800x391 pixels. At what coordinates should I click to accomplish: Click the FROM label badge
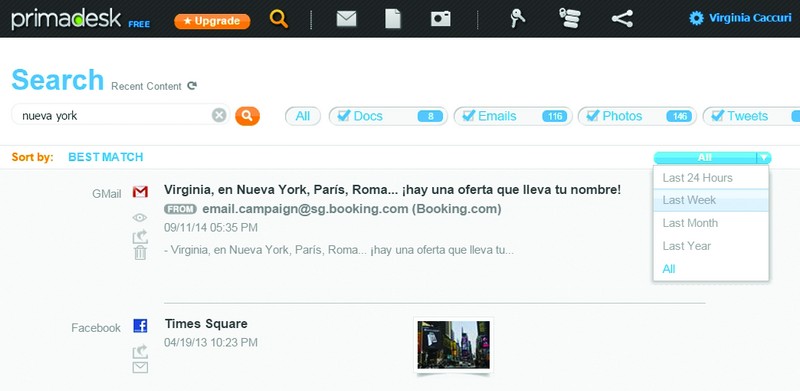click(x=181, y=209)
